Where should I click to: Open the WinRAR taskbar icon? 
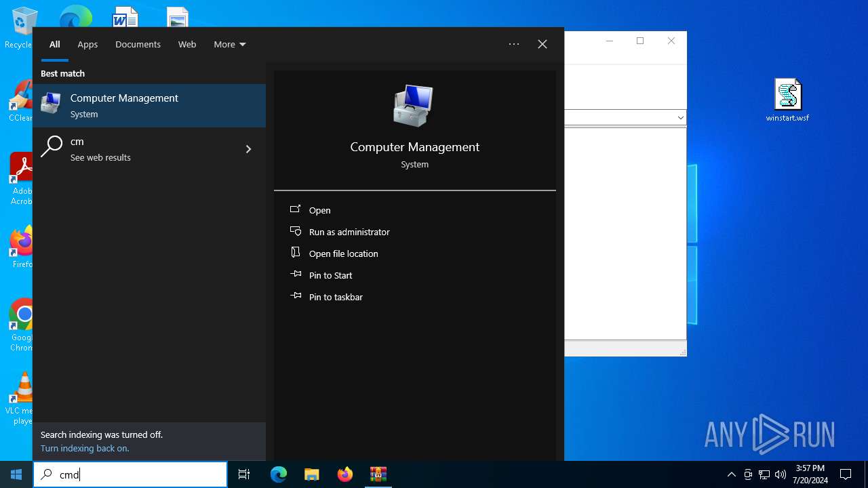378,474
